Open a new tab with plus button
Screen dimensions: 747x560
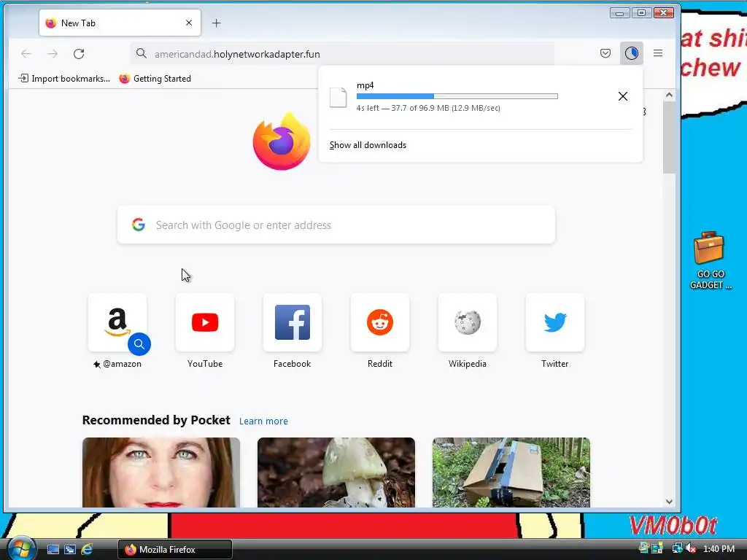coord(216,23)
